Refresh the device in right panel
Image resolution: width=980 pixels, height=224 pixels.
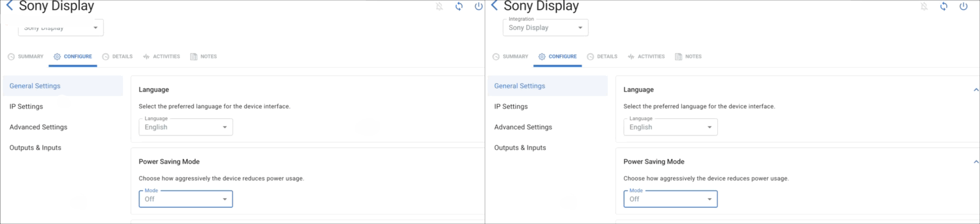tap(944, 6)
